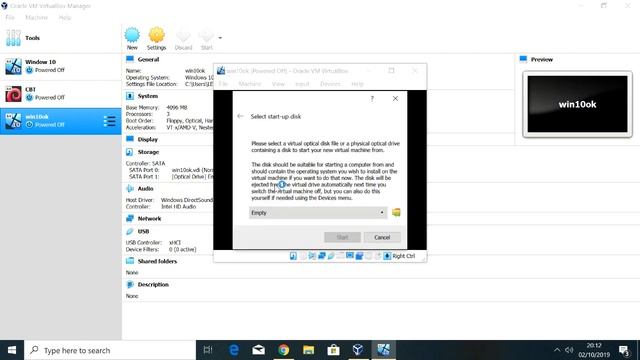
Task: Open File menu in Manager window
Action: click(x=10, y=18)
